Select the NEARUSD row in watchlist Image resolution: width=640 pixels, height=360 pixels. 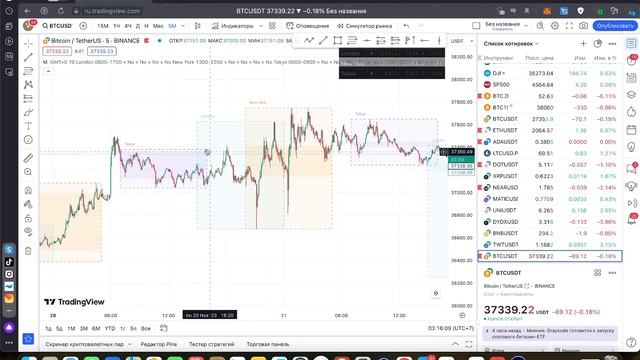point(550,187)
